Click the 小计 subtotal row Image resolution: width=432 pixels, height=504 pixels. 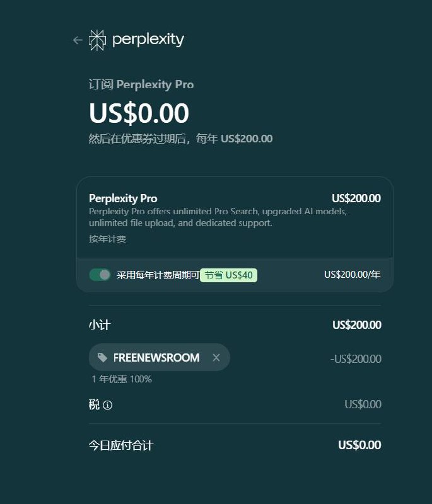[99, 325]
